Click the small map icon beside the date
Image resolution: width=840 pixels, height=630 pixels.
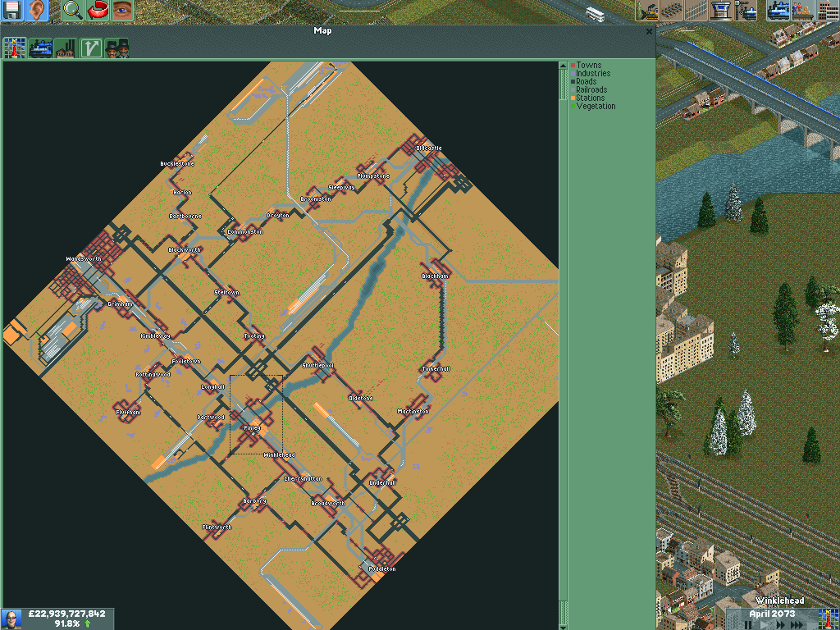829,619
